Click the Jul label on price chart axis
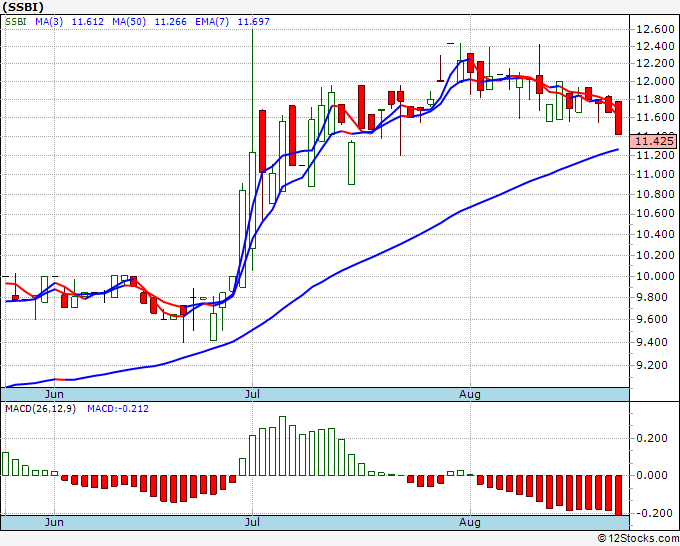 [x=252, y=394]
